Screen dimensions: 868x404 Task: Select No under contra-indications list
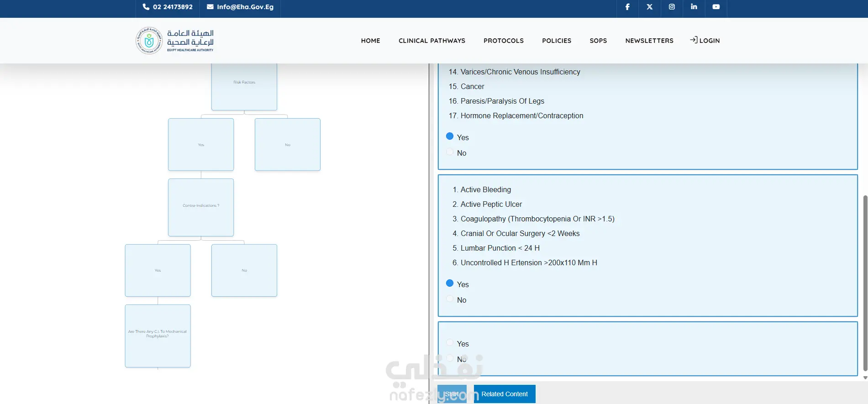point(450,299)
